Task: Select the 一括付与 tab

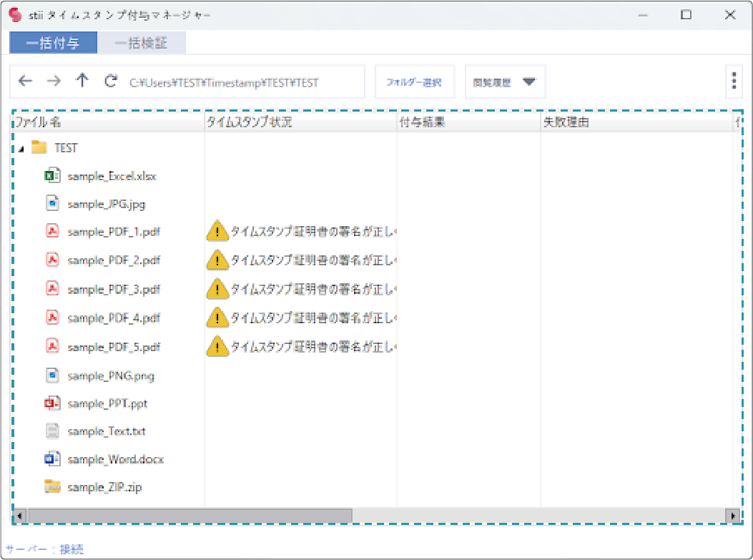Action: pos(53,43)
